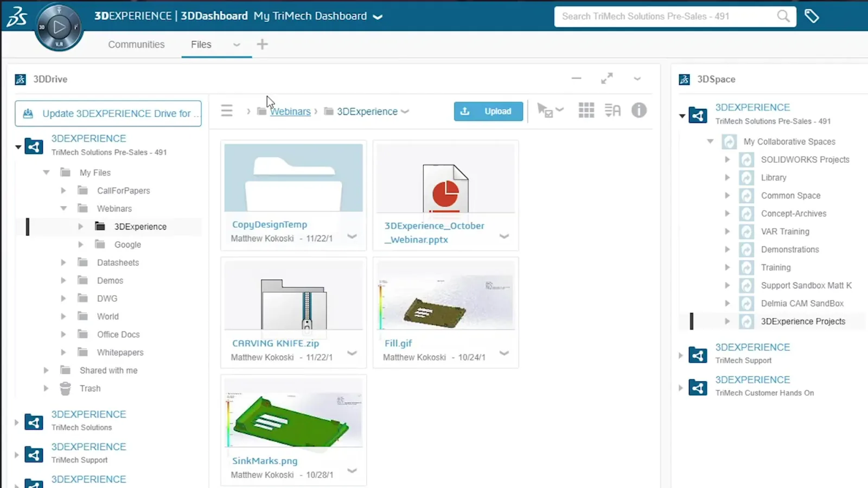Focus the search TriMech Solutions field
This screenshot has width=868, height=488.
[x=667, y=16]
